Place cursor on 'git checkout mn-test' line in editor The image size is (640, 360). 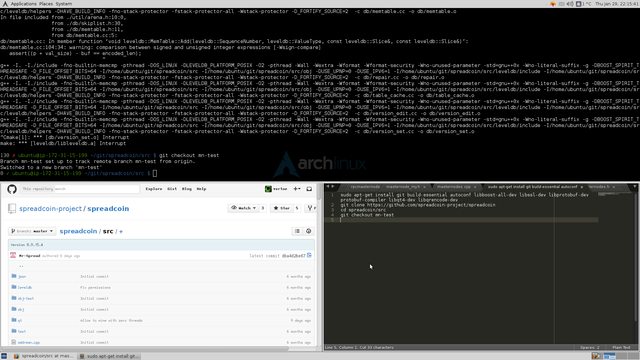tap(367, 215)
